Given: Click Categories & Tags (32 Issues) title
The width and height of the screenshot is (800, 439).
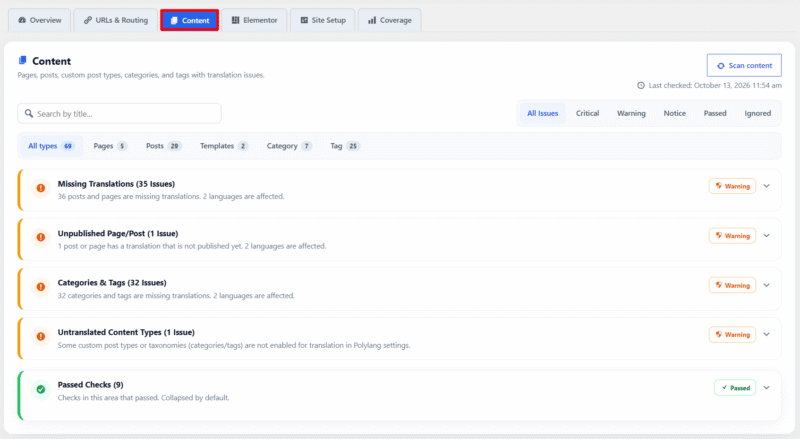Looking at the screenshot, I should [112, 283].
